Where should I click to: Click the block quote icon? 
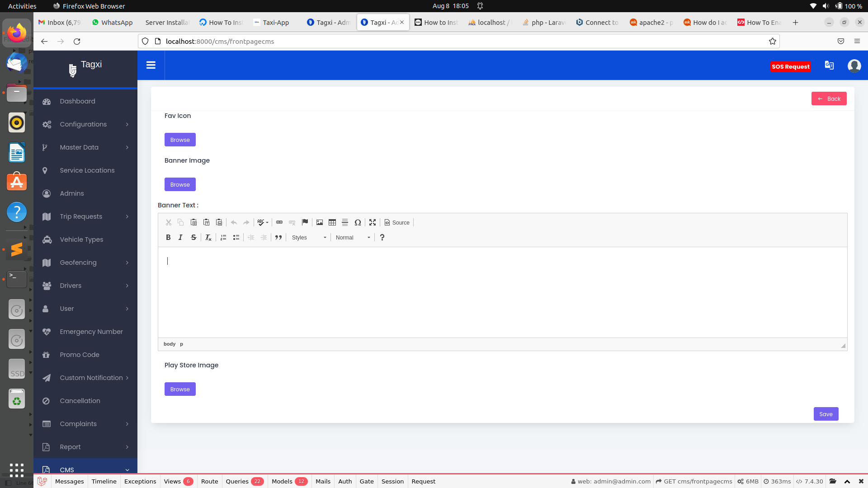pyautogui.click(x=278, y=237)
